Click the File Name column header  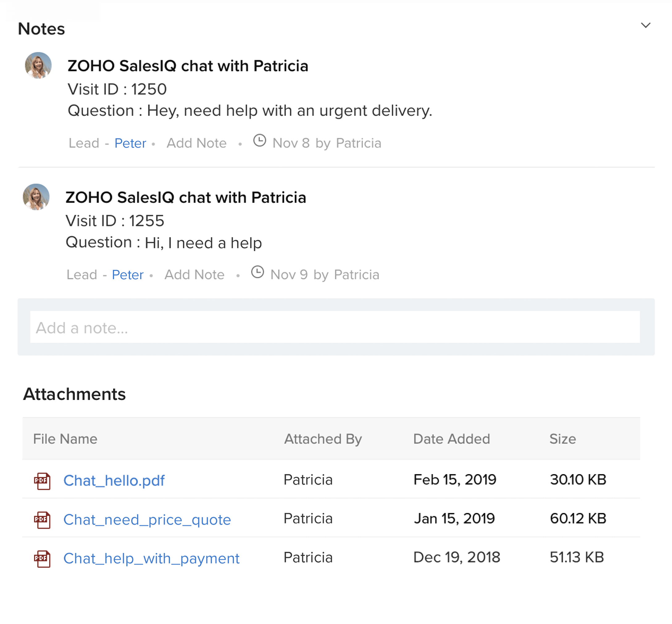(x=65, y=439)
